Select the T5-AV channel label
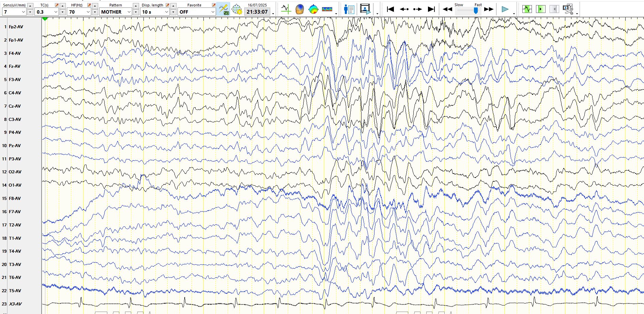Viewport: 644px width, 314px height. point(15,291)
